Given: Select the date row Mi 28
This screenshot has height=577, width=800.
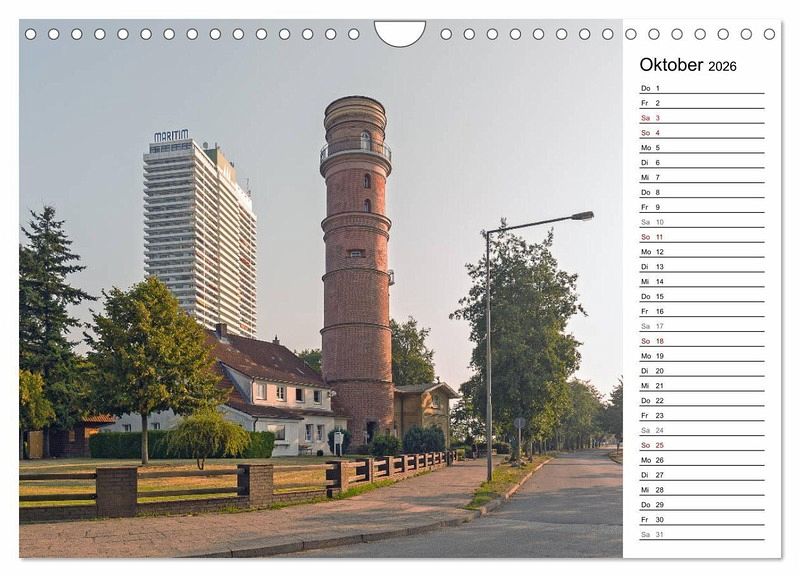Looking at the screenshot, I should [x=702, y=490].
